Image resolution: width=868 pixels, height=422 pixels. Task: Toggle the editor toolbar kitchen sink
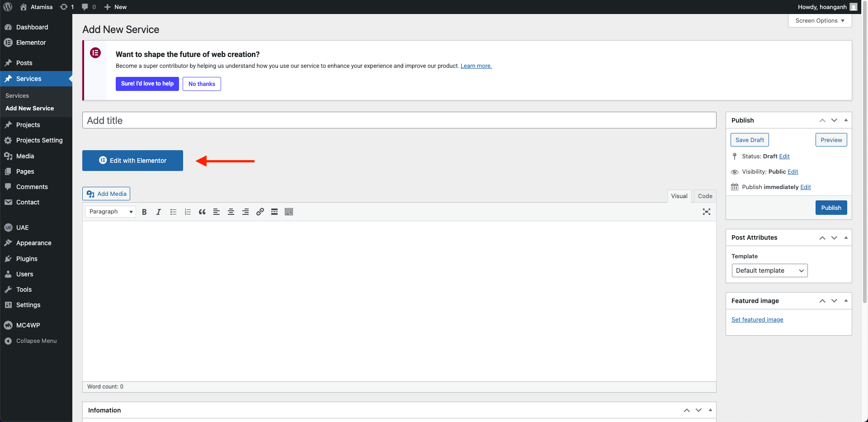click(x=289, y=212)
